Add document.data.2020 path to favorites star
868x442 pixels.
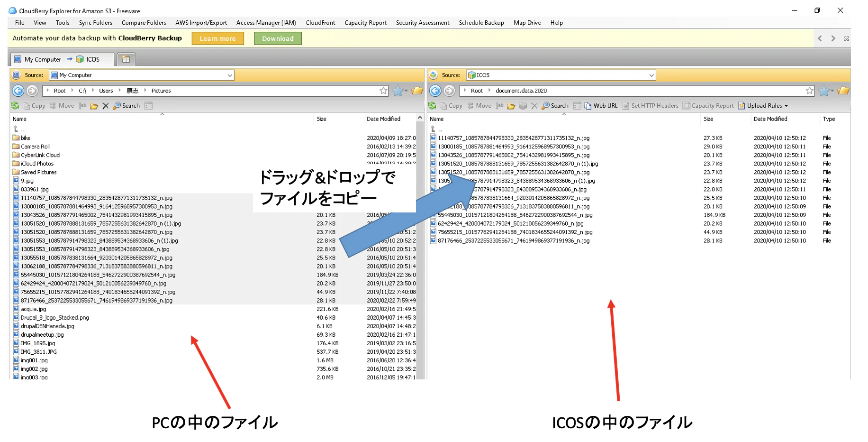810,91
